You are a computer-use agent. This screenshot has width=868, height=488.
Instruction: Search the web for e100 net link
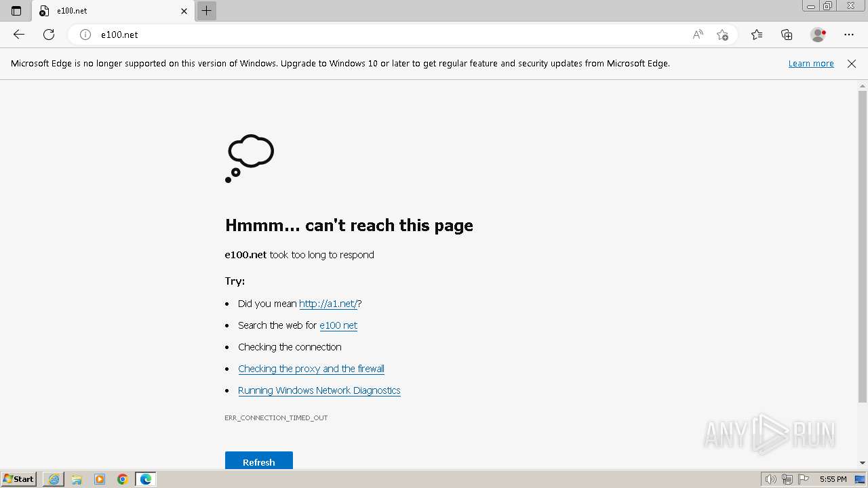338,325
